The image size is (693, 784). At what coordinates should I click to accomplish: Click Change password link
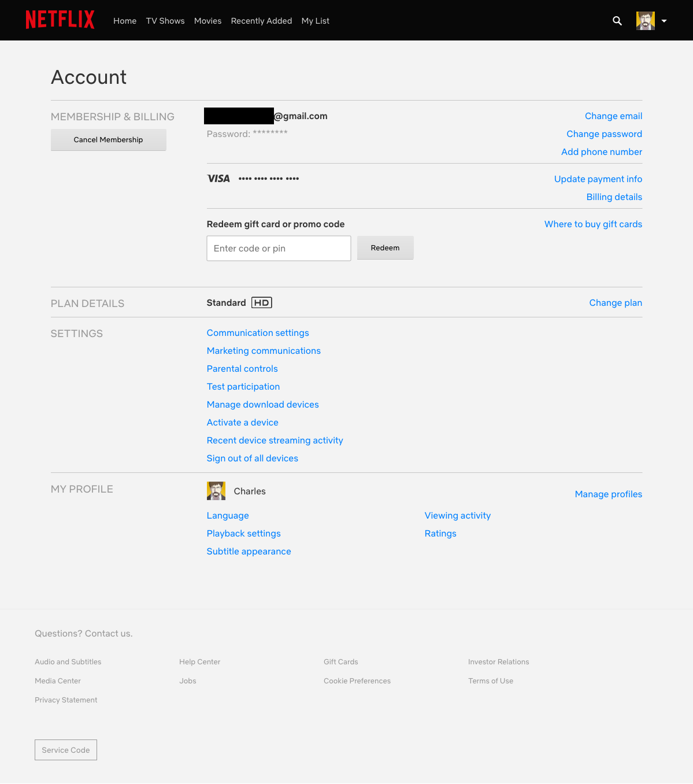pos(604,134)
